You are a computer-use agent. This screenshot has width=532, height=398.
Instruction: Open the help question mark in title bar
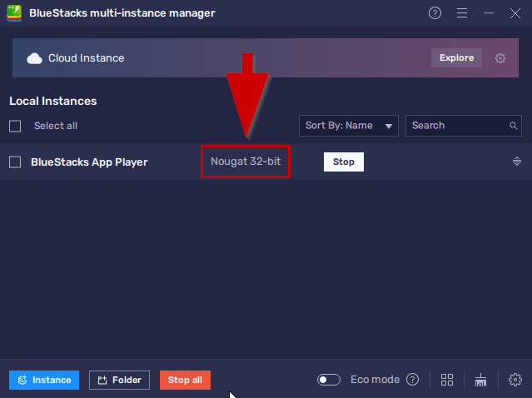(x=435, y=13)
